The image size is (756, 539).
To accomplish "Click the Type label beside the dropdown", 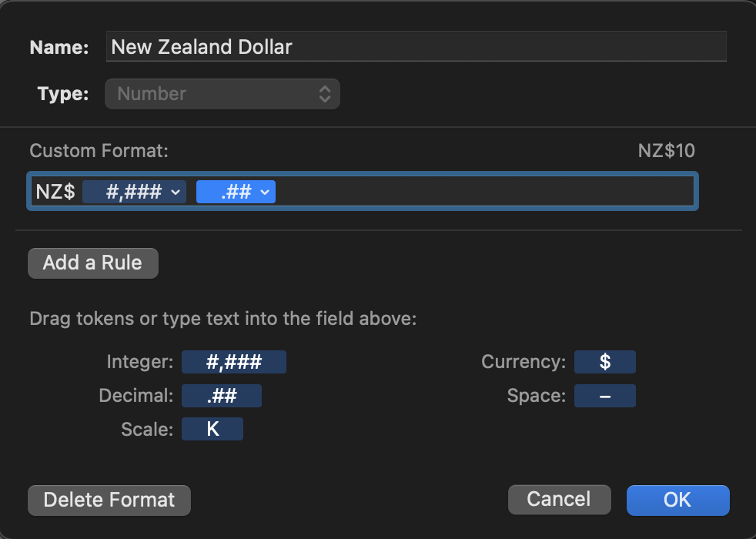I will pyautogui.click(x=62, y=95).
